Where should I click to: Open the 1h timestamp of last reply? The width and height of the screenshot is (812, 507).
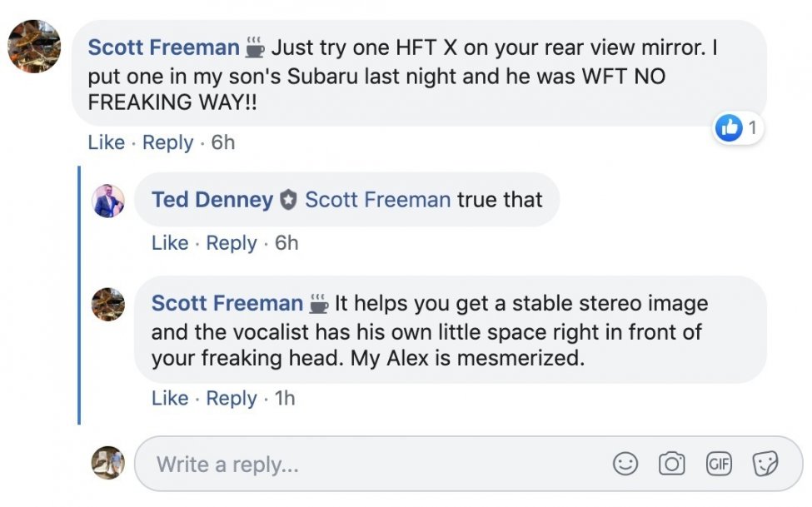pos(285,398)
